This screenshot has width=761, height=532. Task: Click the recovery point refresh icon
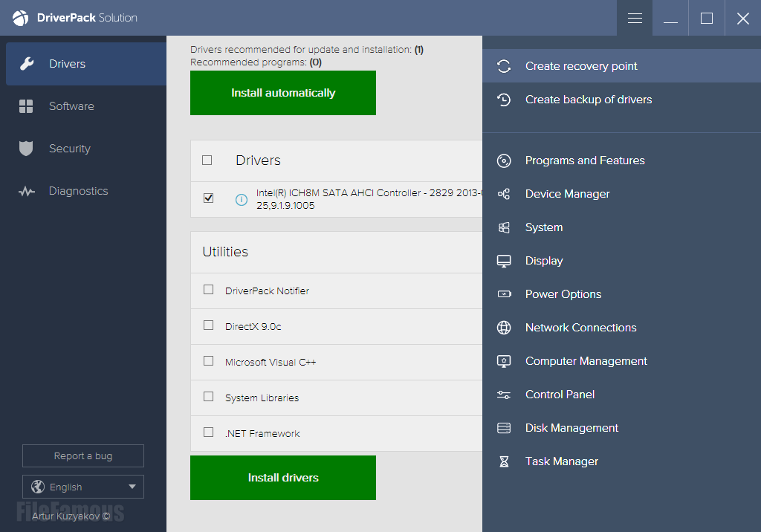pyautogui.click(x=504, y=66)
